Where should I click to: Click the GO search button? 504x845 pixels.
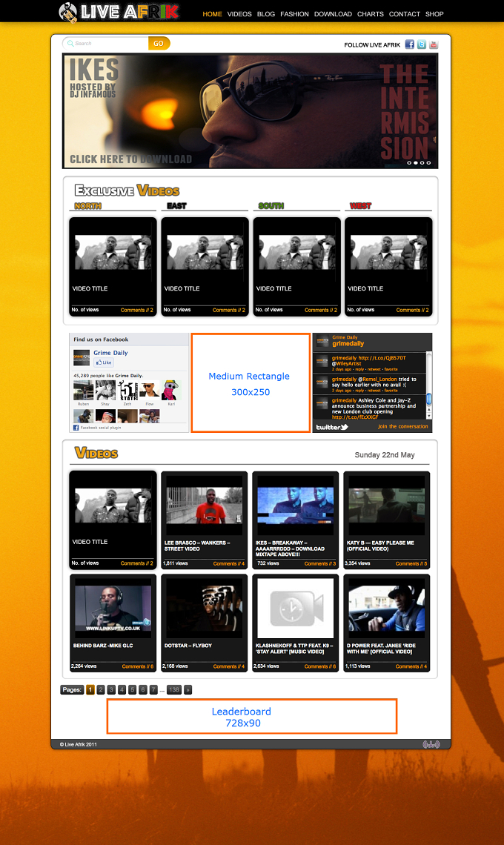coord(159,43)
